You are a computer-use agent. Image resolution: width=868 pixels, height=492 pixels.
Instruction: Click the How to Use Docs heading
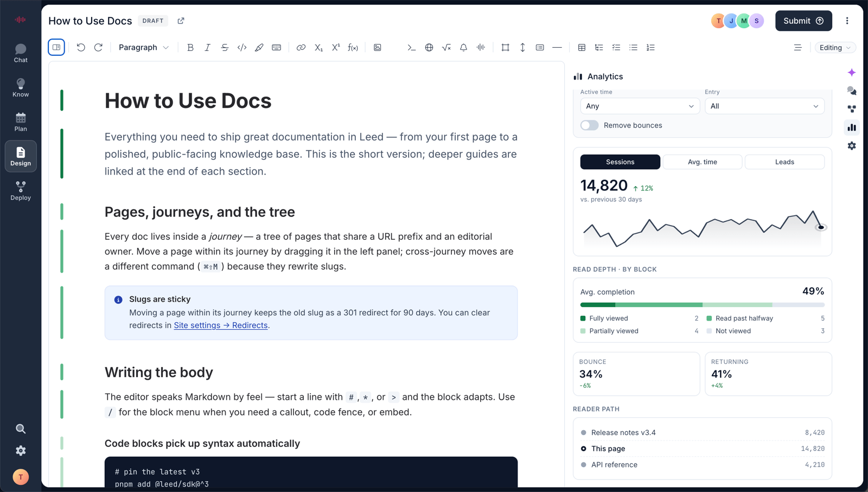pyautogui.click(x=188, y=101)
